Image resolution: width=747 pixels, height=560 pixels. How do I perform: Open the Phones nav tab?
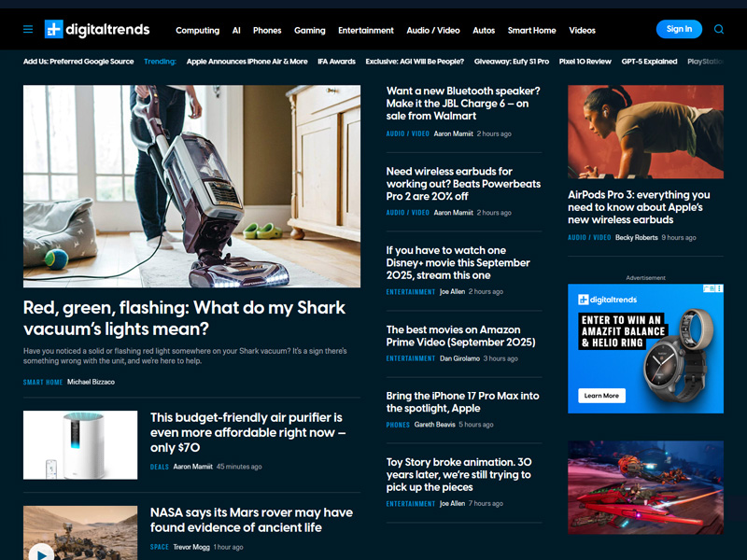pyautogui.click(x=267, y=30)
